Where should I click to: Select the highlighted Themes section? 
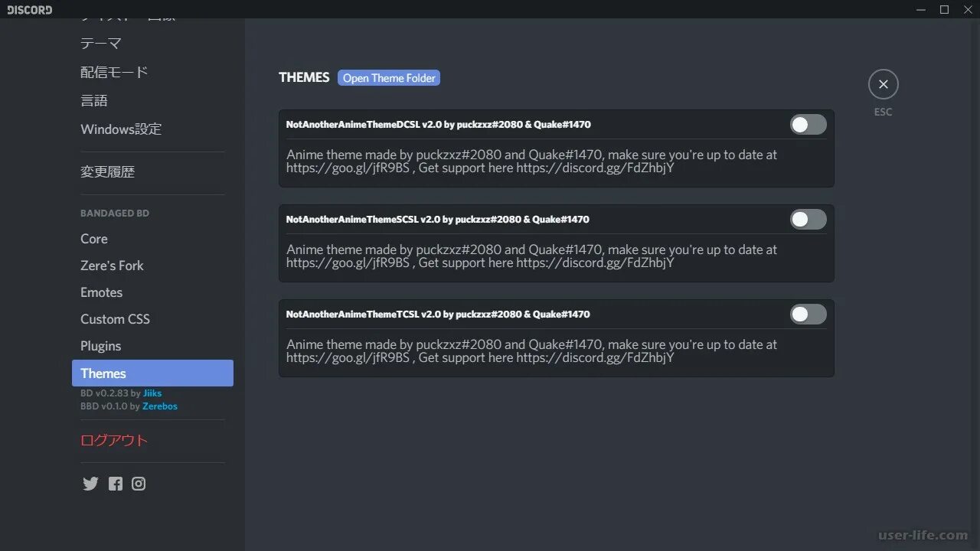pyautogui.click(x=152, y=373)
